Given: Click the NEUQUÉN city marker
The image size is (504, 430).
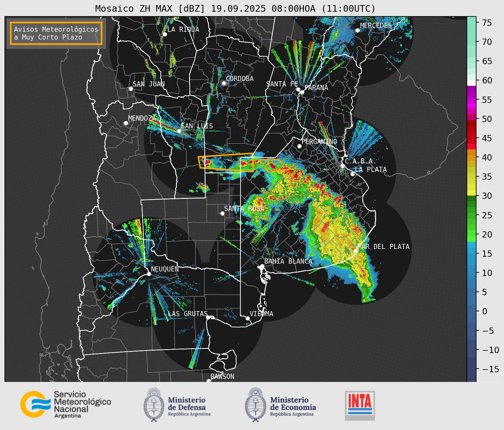Looking at the screenshot, I should tap(149, 274).
